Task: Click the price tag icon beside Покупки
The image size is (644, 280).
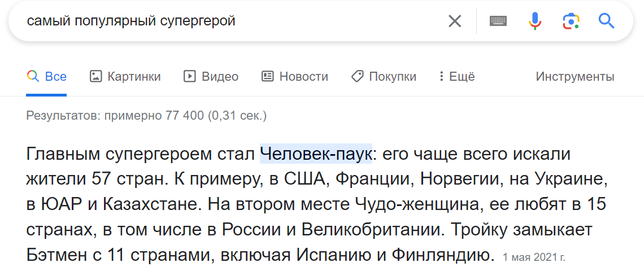Action: pos(358,76)
